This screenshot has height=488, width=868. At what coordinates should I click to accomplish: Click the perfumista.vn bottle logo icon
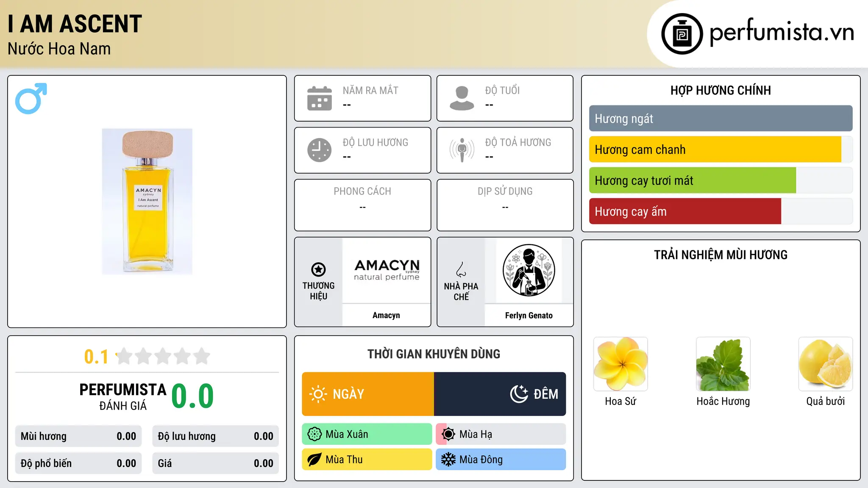[682, 34]
